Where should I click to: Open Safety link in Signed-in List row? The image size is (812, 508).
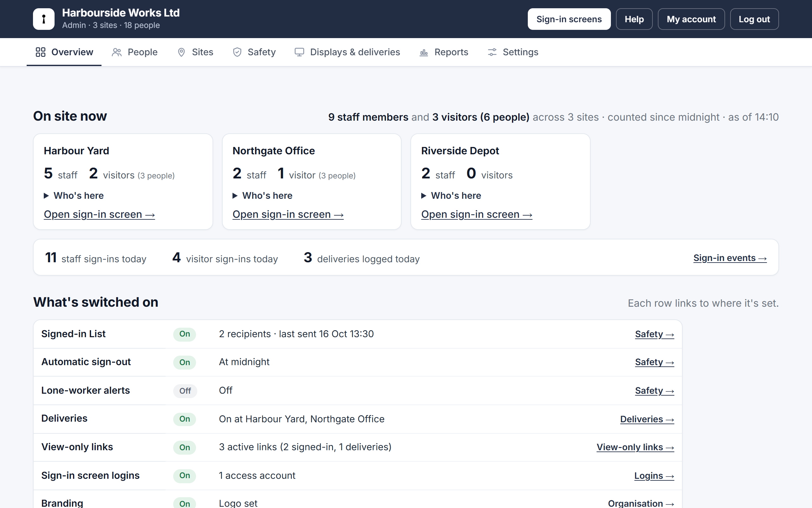click(x=655, y=334)
